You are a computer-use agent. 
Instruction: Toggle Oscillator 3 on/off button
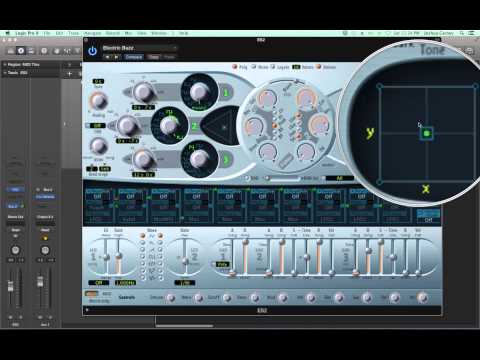point(226,159)
